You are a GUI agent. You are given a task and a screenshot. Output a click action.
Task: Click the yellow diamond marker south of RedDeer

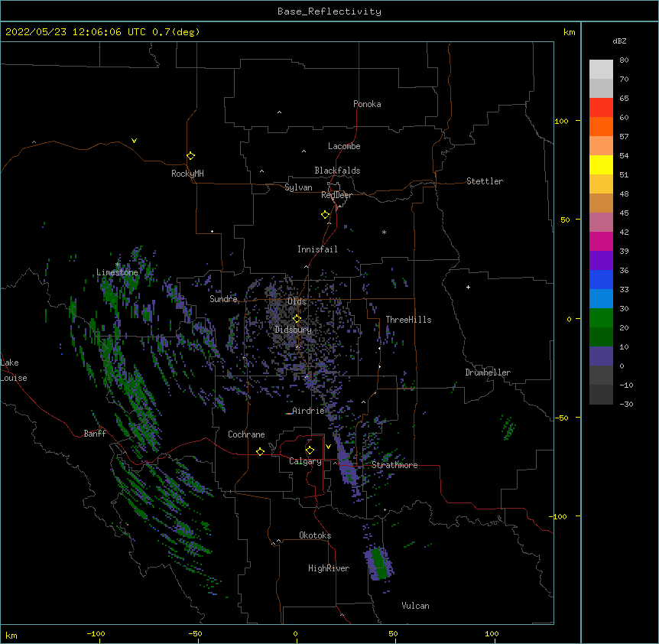click(325, 215)
